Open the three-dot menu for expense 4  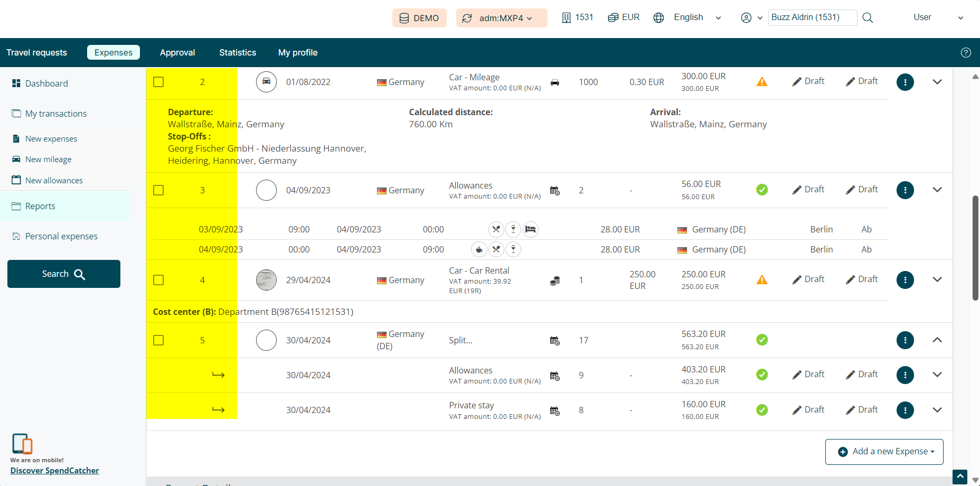(x=905, y=280)
